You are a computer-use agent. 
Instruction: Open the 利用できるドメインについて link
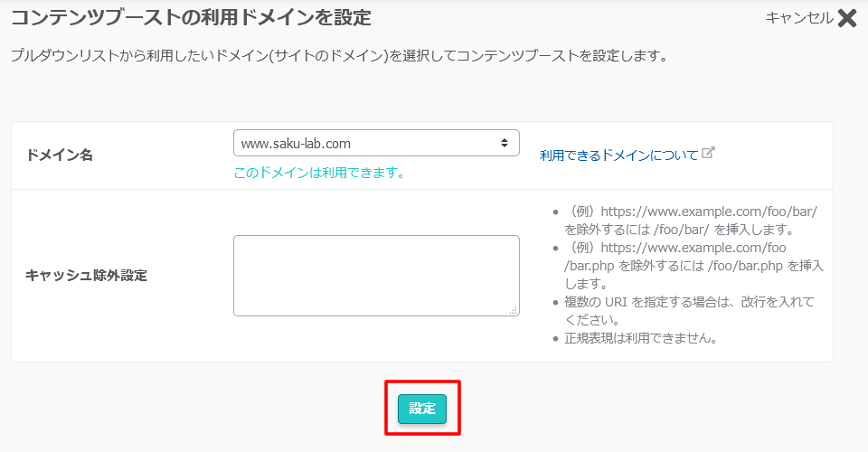pyautogui.click(x=618, y=155)
